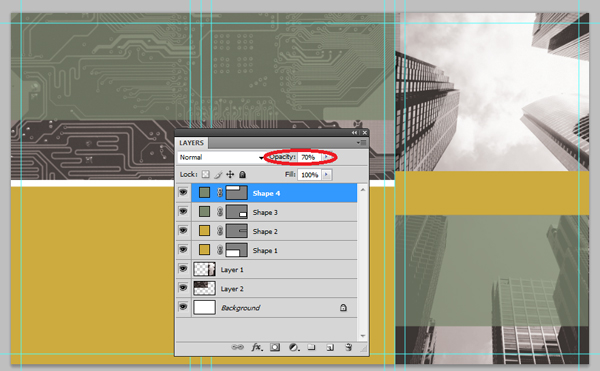Click the create new layer icon
The height and width of the screenshot is (371, 600).
[x=330, y=347]
